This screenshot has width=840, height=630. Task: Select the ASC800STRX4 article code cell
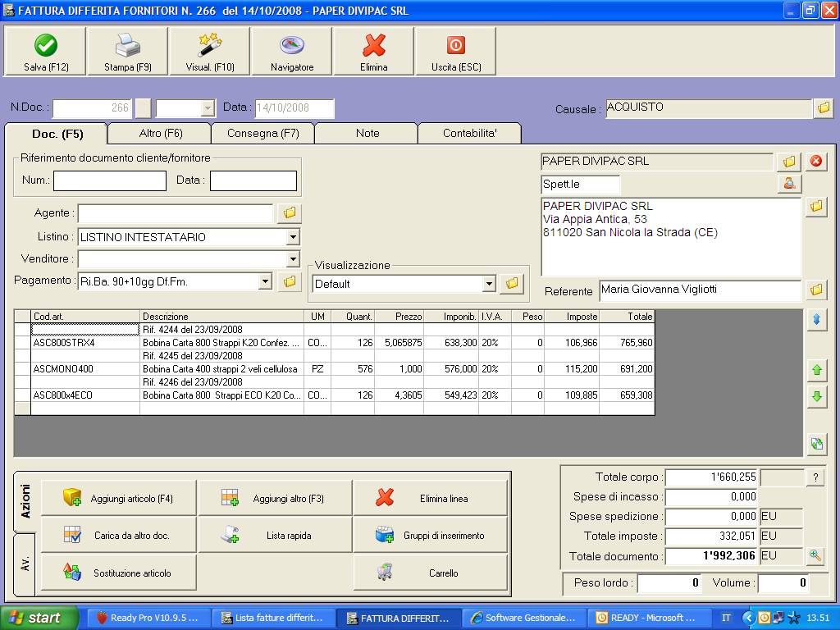(85, 343)
